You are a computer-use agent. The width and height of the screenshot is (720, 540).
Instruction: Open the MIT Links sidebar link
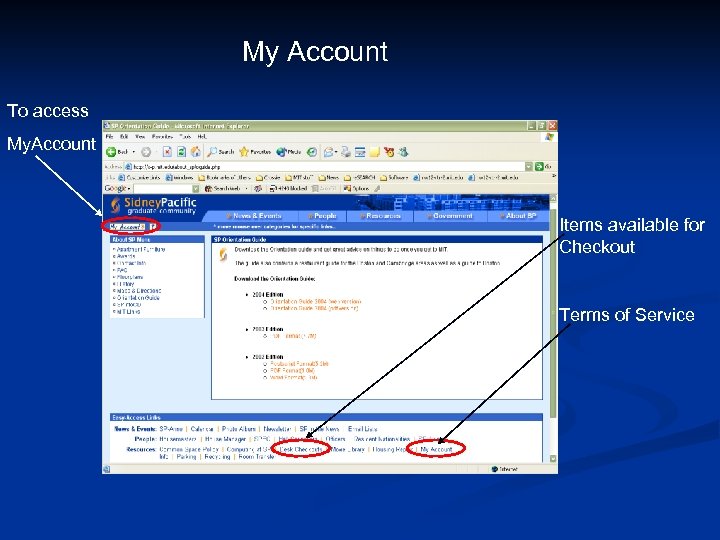coord(128,311)
